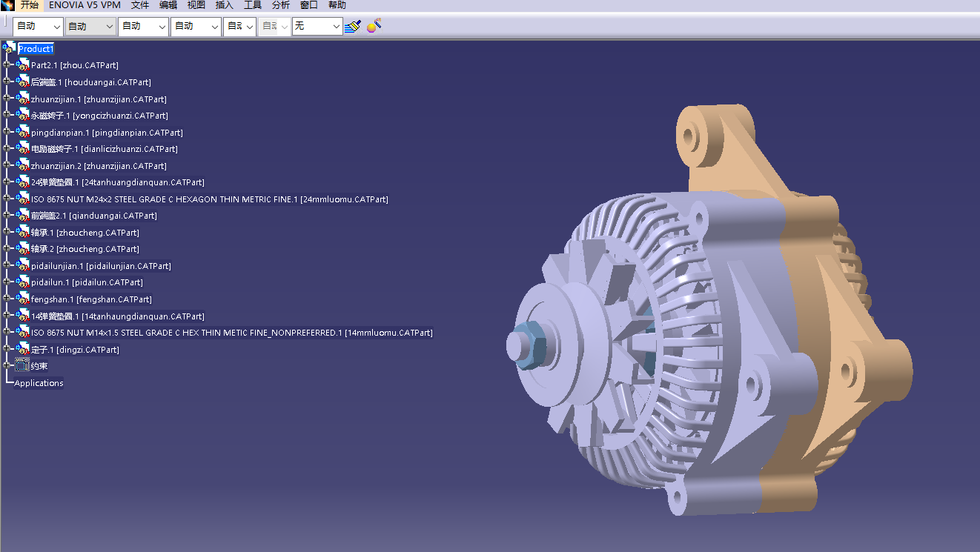
Task: Expand the 永磁转子.1 tree node
Action: (x=7, y=115)
